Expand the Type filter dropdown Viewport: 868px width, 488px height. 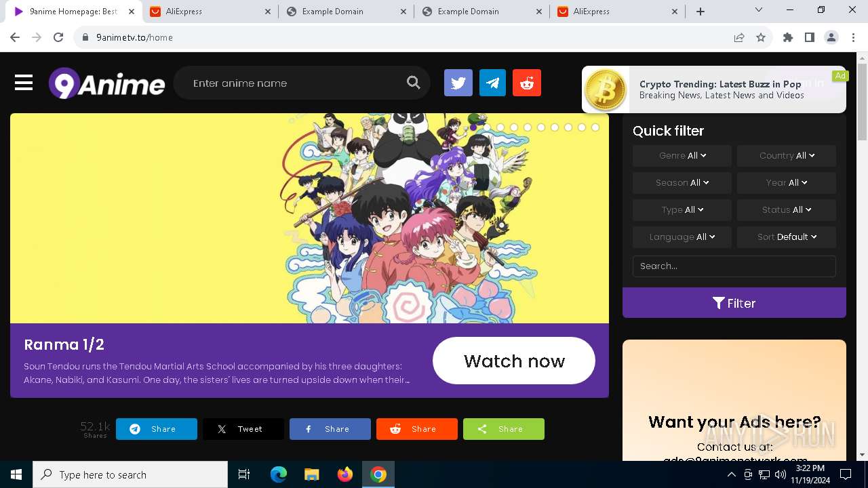point(682,209)
